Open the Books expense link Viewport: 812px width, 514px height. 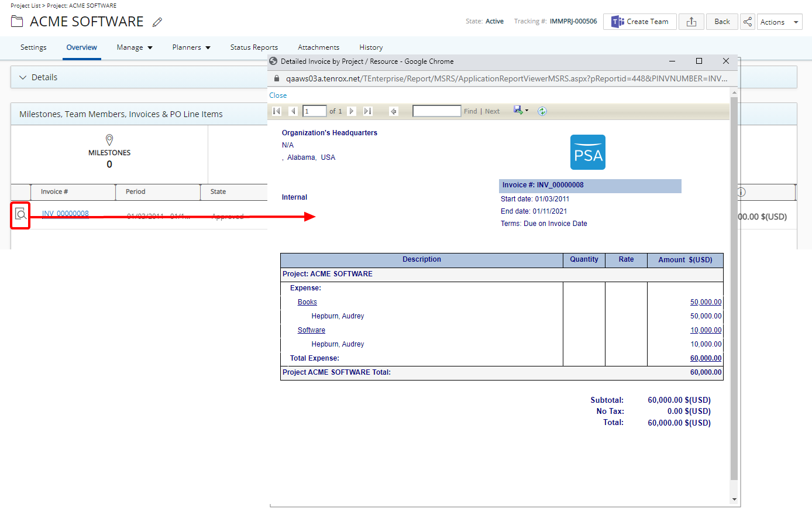[x=307, y=302]
